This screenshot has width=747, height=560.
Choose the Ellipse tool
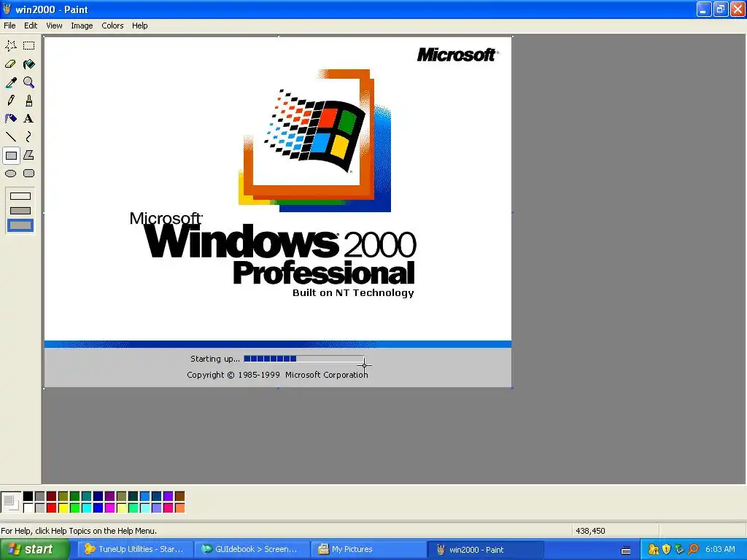11,174
